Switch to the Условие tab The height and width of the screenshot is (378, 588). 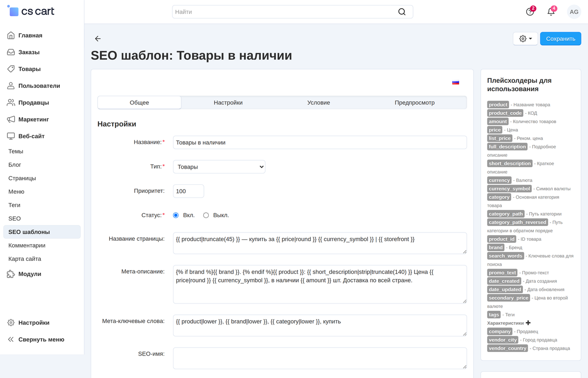click(318, 102)
